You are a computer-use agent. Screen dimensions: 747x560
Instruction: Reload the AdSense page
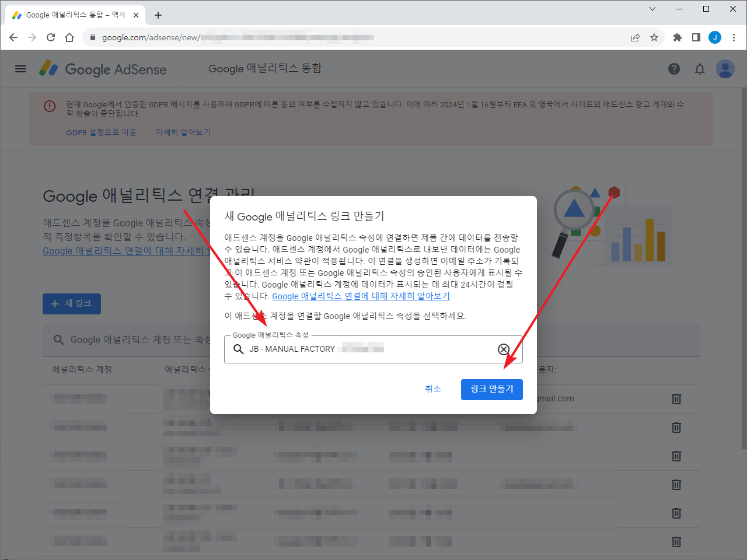[51, 37]
